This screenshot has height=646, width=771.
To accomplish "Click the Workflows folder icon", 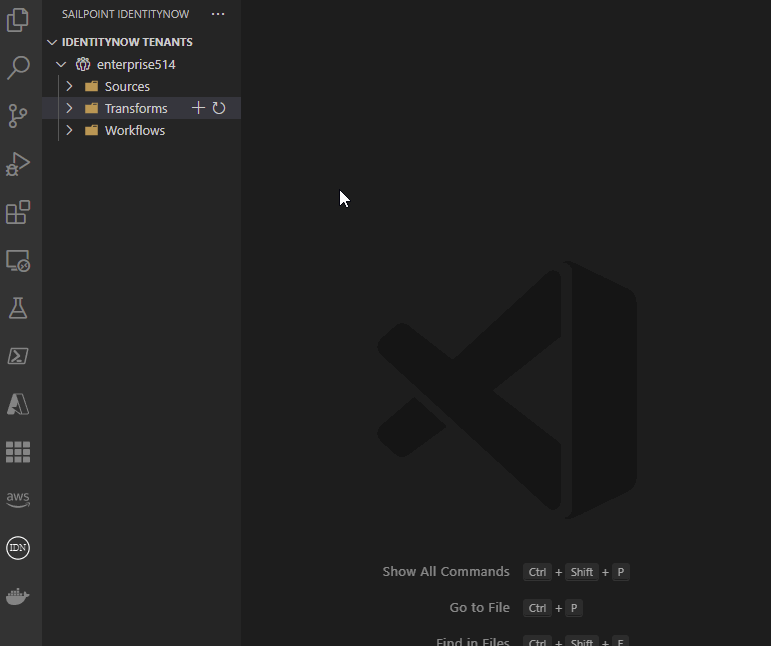I will click(91, 130).
